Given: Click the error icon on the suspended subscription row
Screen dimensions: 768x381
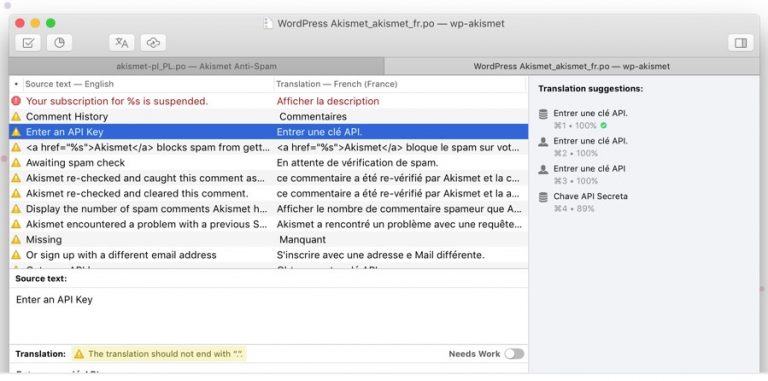Looking at the screenshot, I should (x=16, y=101).
